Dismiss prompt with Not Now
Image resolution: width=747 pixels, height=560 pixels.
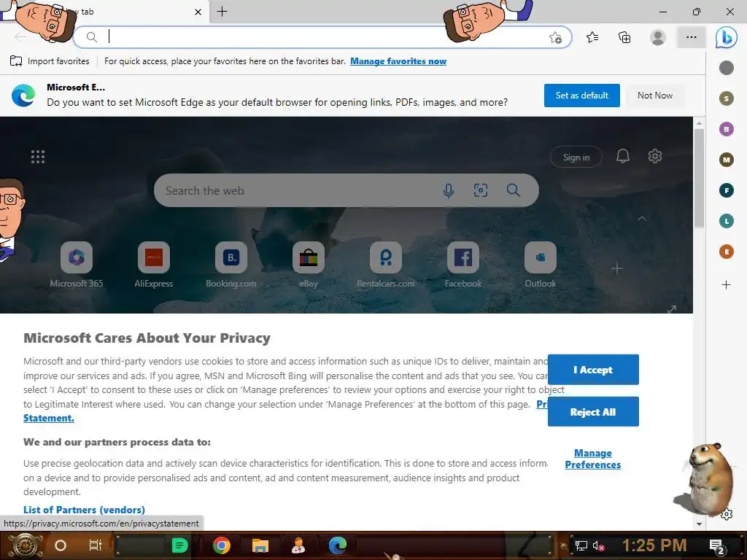pos(655,96)
